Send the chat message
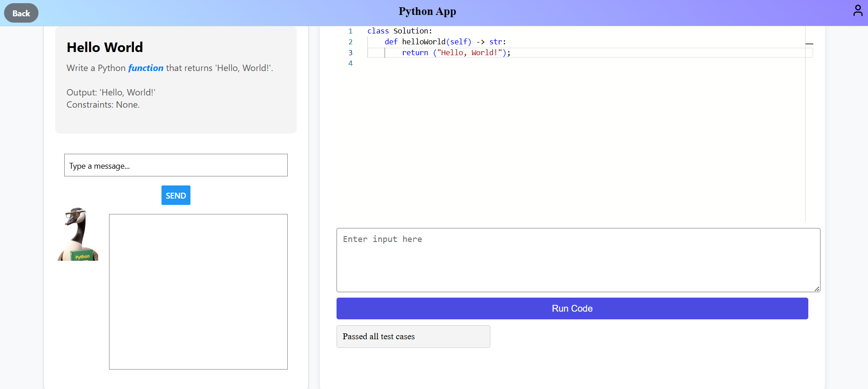Image resolution: width=868 pixels, height=389 pixels. (x=176, y=195)
